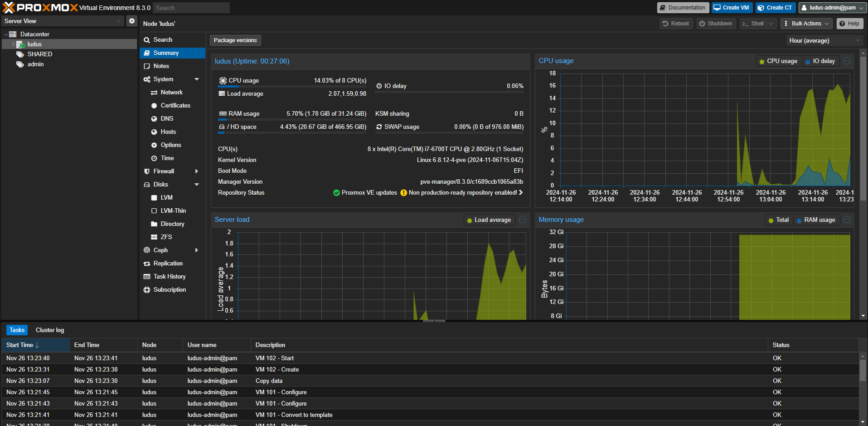Open the Task History page
The height and width of the screenshot is (426, 868).
(x=172, y=277)
